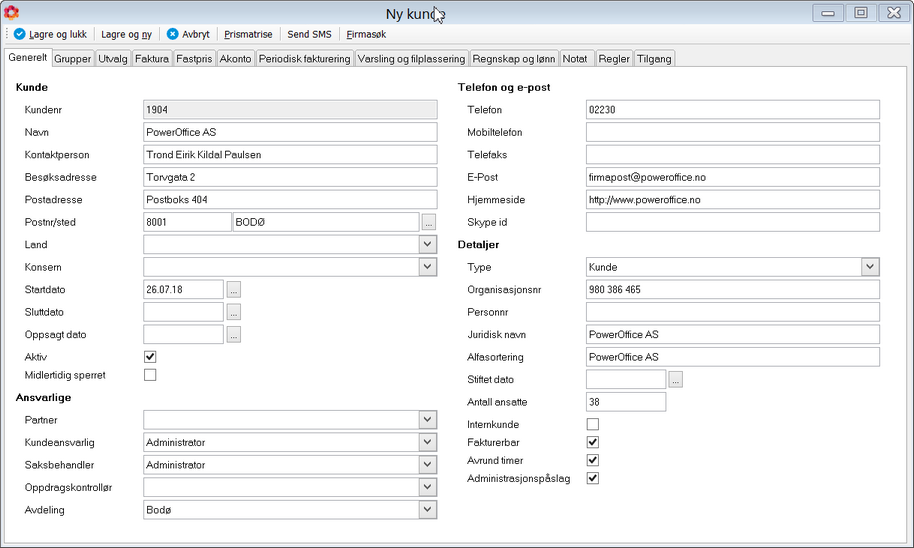Check the Midlertidig sperret checkbox

coord(150,375)
